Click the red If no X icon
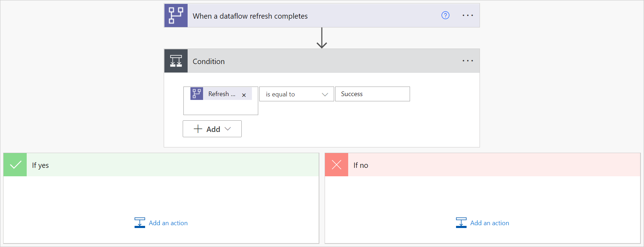Image resolution: width=644 pixels, height=247 pixels. 337,165
